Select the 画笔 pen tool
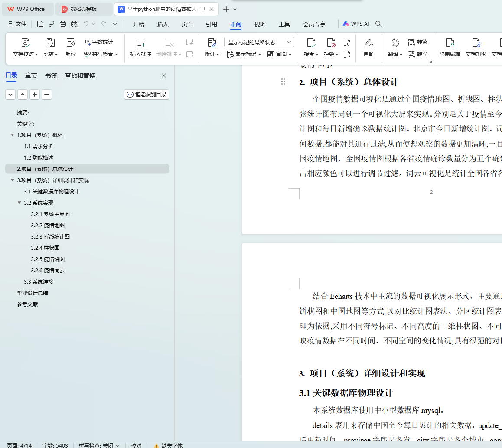This screenshot has height=448, width=502. (x=369, y=47)
